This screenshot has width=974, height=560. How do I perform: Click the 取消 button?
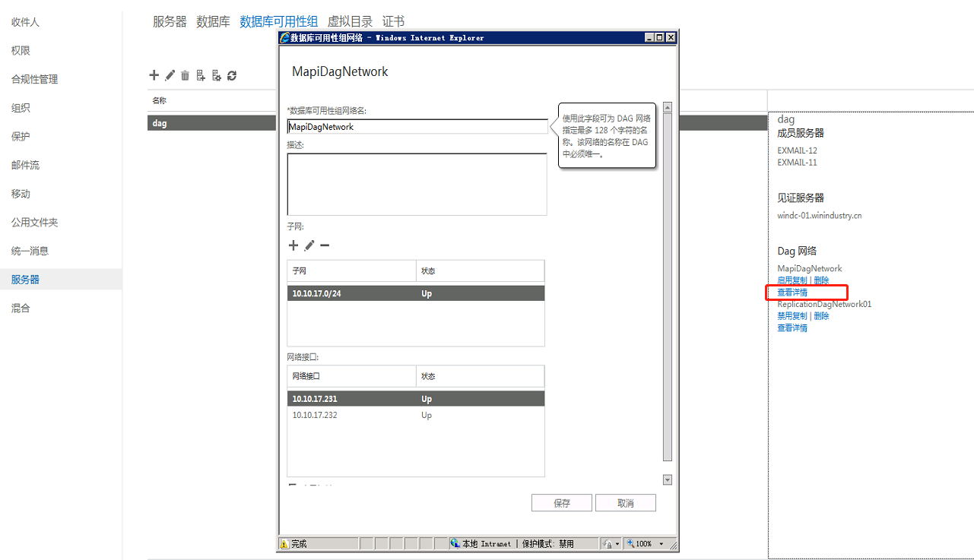tap(626, 503)
